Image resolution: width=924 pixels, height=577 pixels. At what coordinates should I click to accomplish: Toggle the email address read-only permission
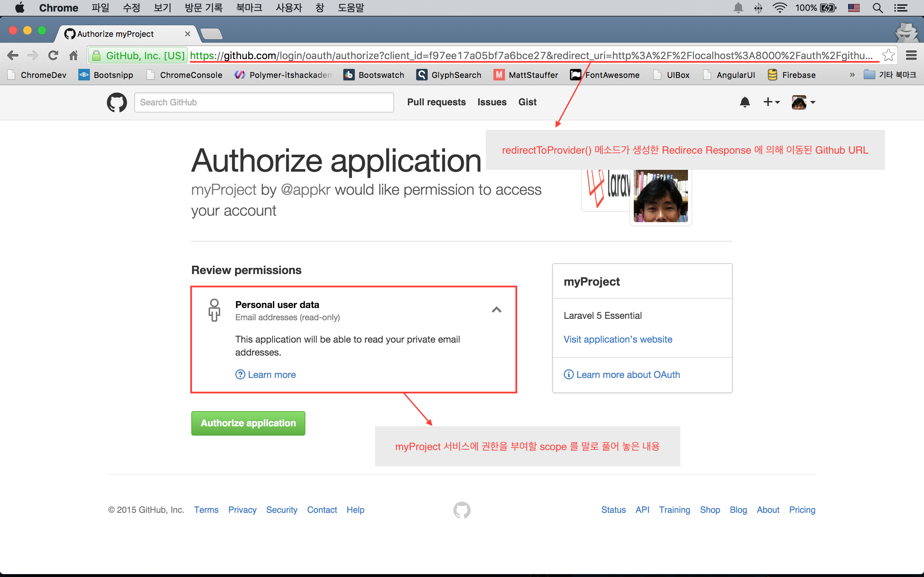[496, 309]
